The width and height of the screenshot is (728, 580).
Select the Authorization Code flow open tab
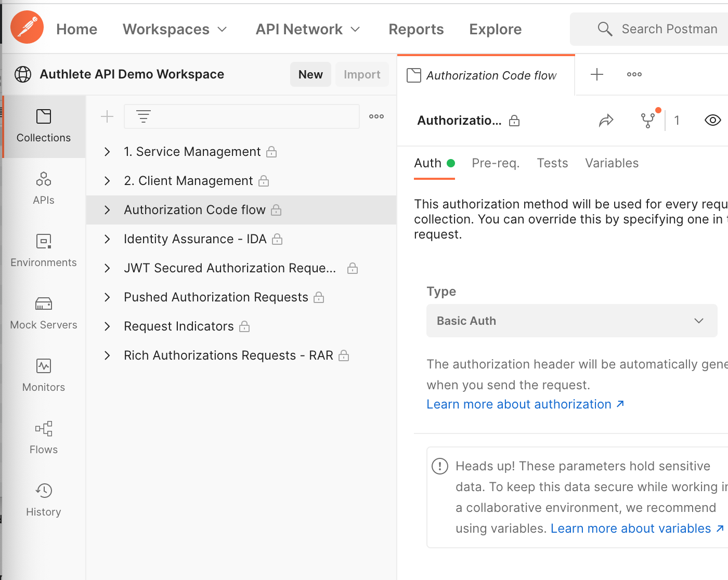[x=486, y=75]
